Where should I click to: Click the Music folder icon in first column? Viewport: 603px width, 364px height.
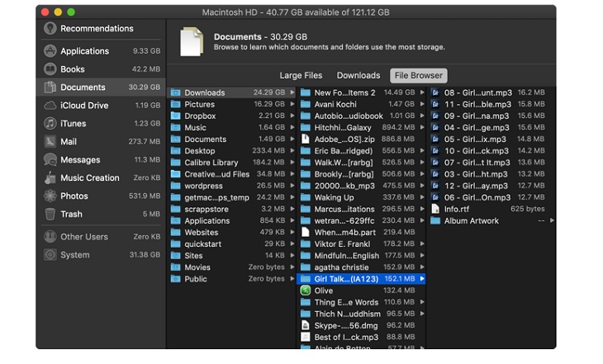coord(176,127)
